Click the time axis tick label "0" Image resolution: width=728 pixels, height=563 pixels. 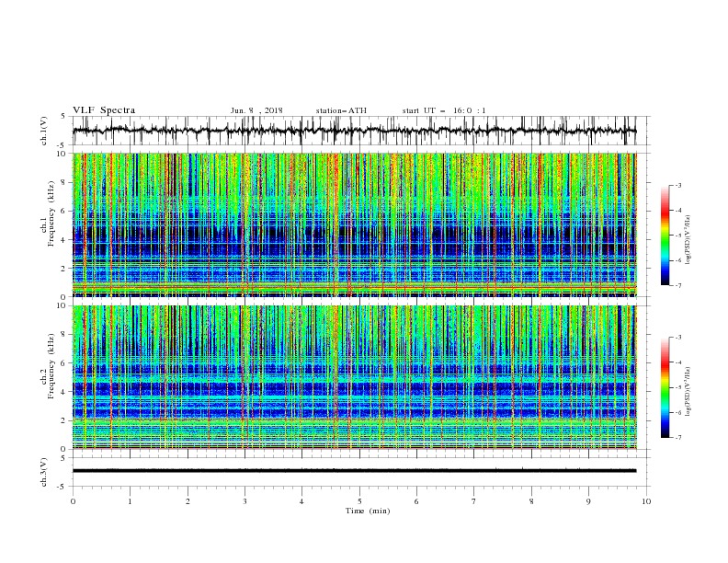coord(73,501)
